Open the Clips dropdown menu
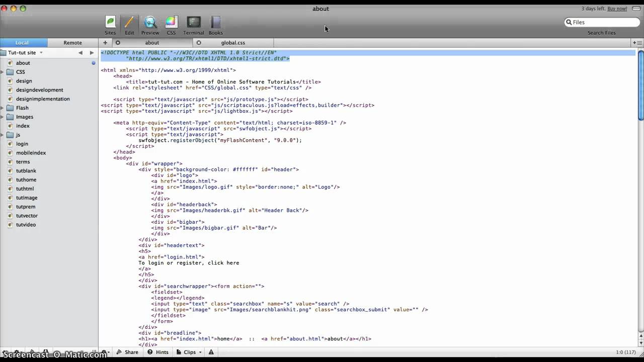The height and width of the screenshot is (362, 644). pos(189,352)
